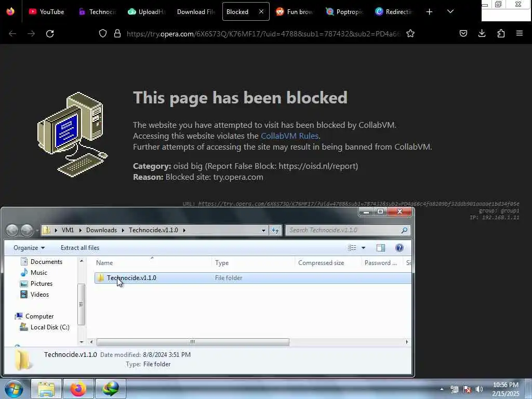The width and height of the screenshot is (532, 399).
Task: Click the volume speaker tray icon
Action: 479,389
